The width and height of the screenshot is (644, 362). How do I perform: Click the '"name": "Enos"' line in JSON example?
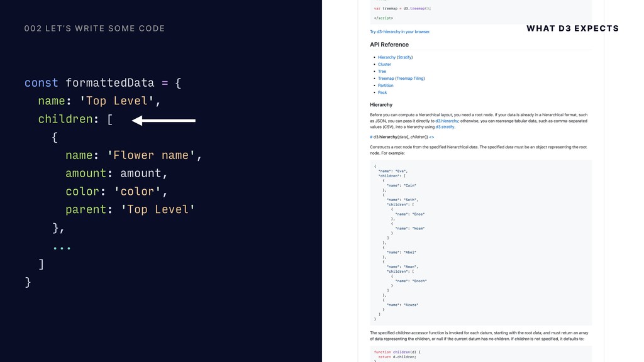click(x=410, y=214)
